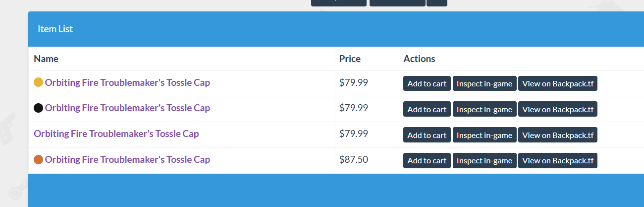This screenshot has width=644, height=207.
Task: Click the yellow paint color dot
Action: [38, 82]
